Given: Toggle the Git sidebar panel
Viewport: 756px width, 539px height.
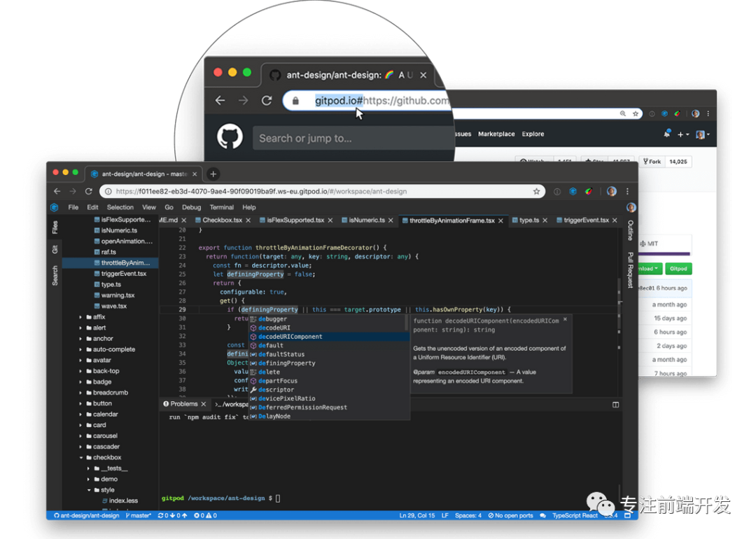Looking at the screenshot, I should (x=55, y=249).
